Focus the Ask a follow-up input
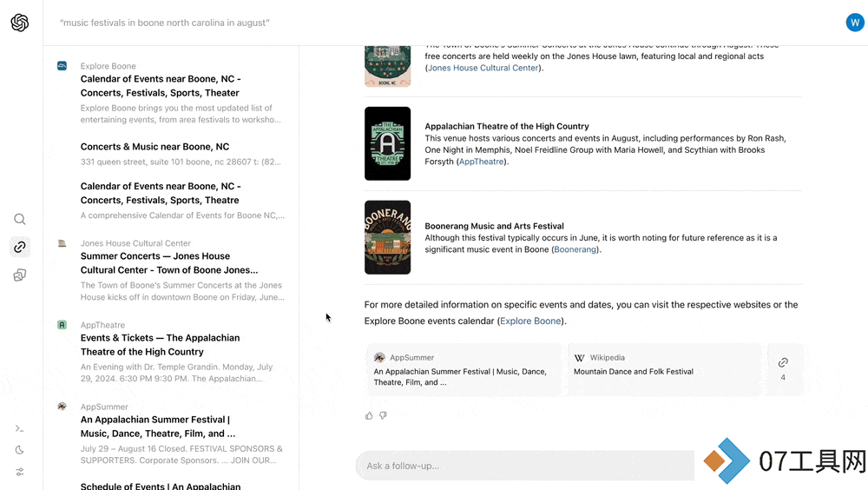Screen dimensions: 868x490 coord(525,466)
